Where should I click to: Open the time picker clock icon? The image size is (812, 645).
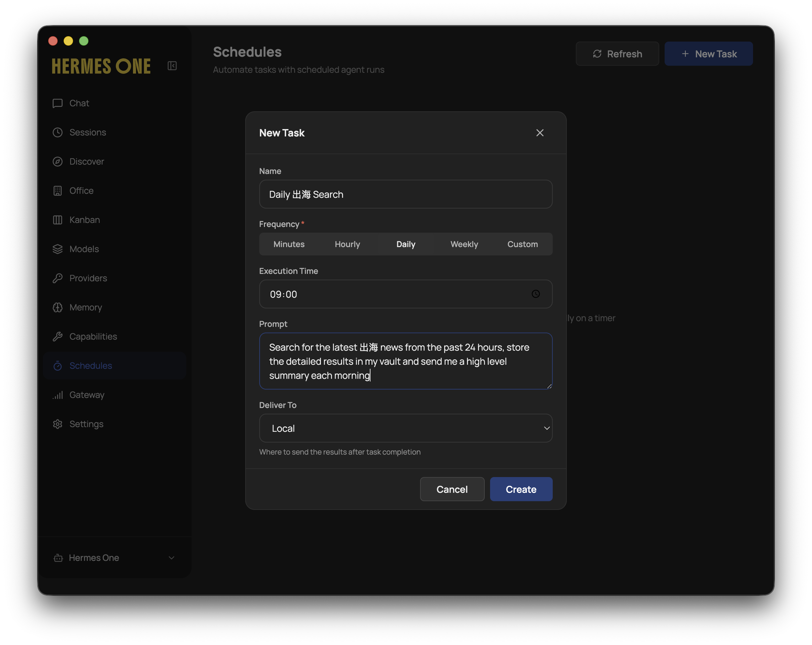click(x=536, y=294)
